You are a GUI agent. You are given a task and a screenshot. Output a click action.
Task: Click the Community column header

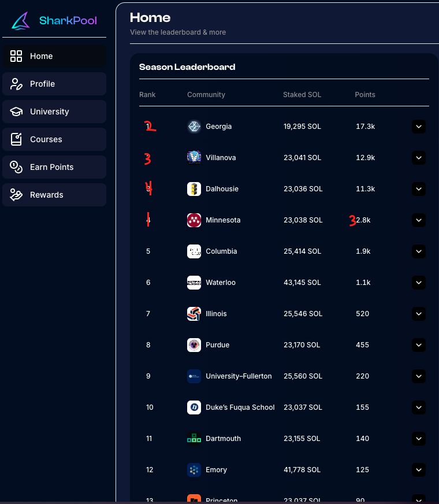click(206, 95)
